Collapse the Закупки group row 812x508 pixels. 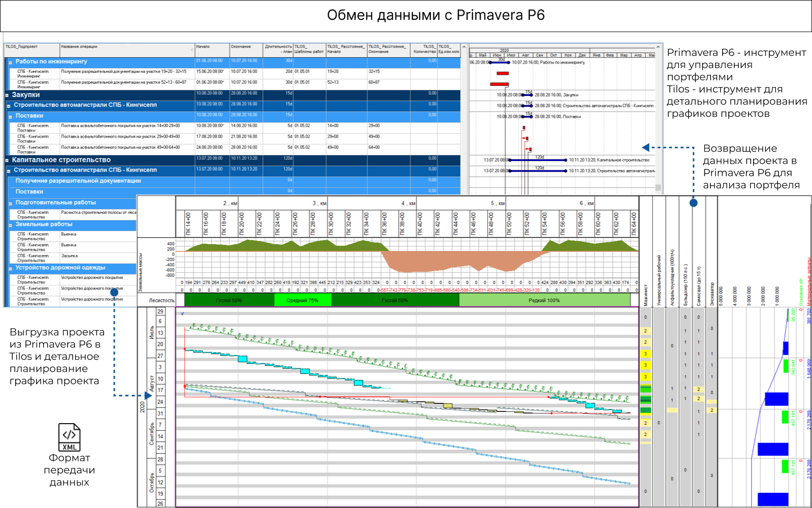click(7, 95)
